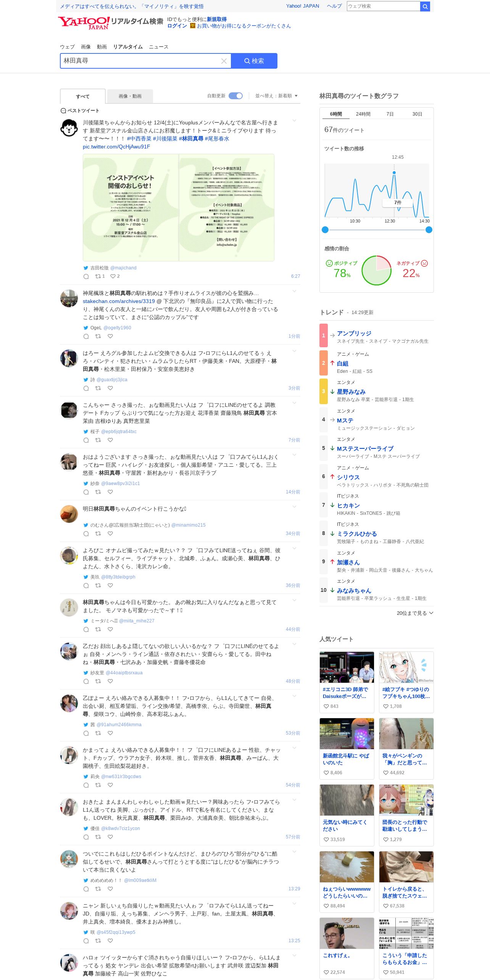Screen dimensions: 490x980
Task: Like the 吉田松陰 @majichand tweet
Action: pyautogui.click(x=113, y=276)
